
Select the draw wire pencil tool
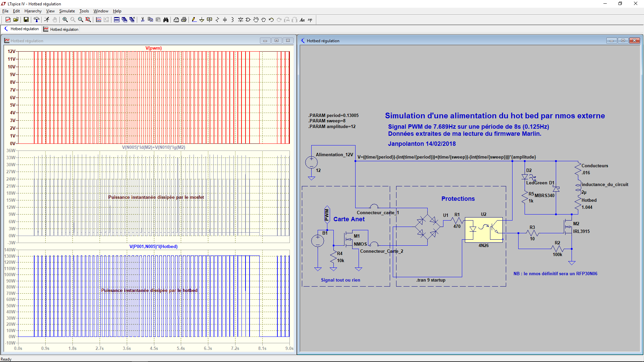(x=194, y=20)
